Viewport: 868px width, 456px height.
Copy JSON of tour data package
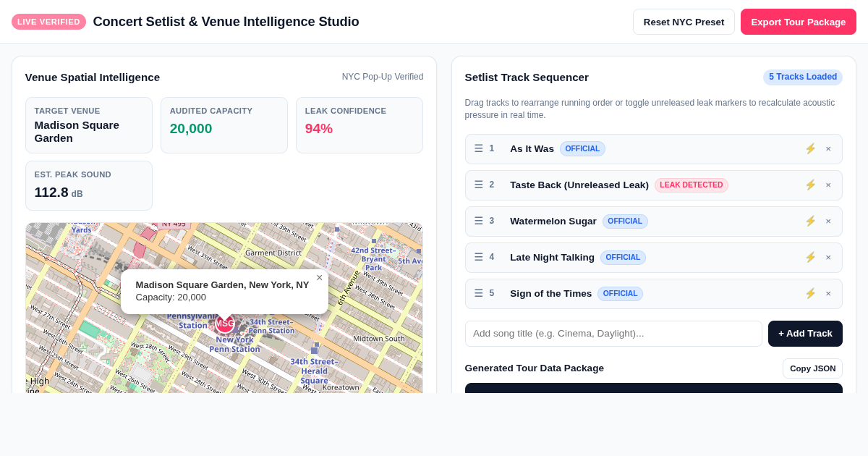point(812,368)
